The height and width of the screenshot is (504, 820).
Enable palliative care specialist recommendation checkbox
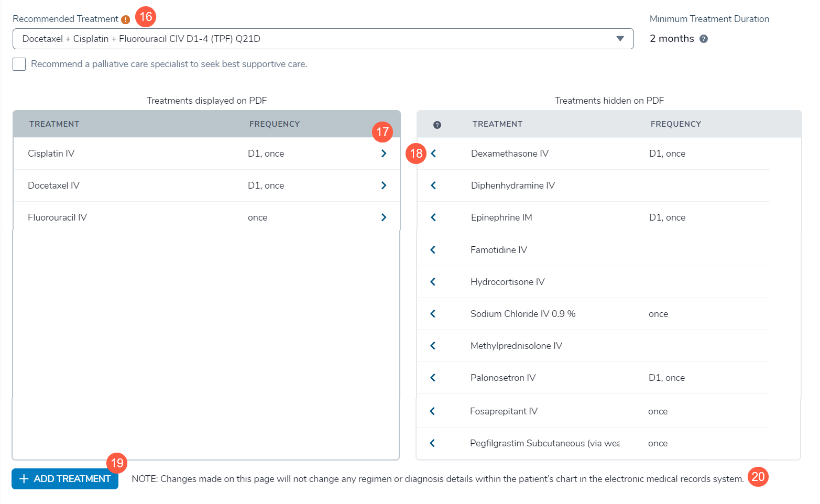pyautogui.click(x=19, y=64)
